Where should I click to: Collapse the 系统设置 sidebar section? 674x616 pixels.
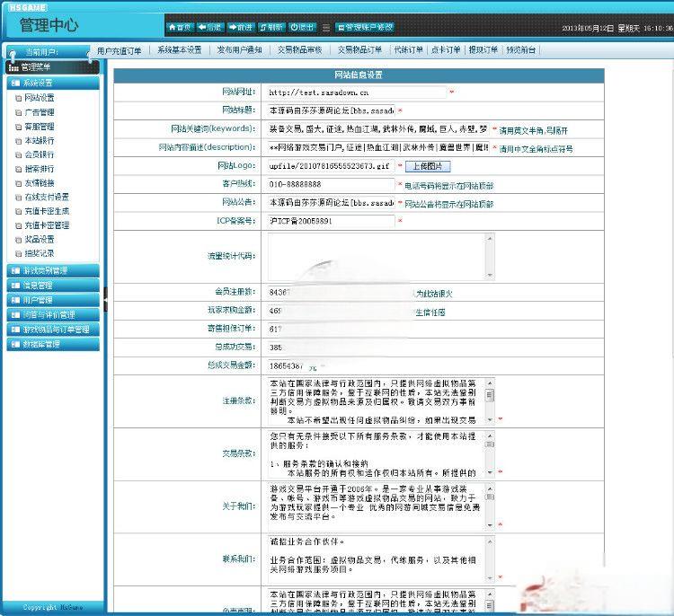[x=38, y=83]
